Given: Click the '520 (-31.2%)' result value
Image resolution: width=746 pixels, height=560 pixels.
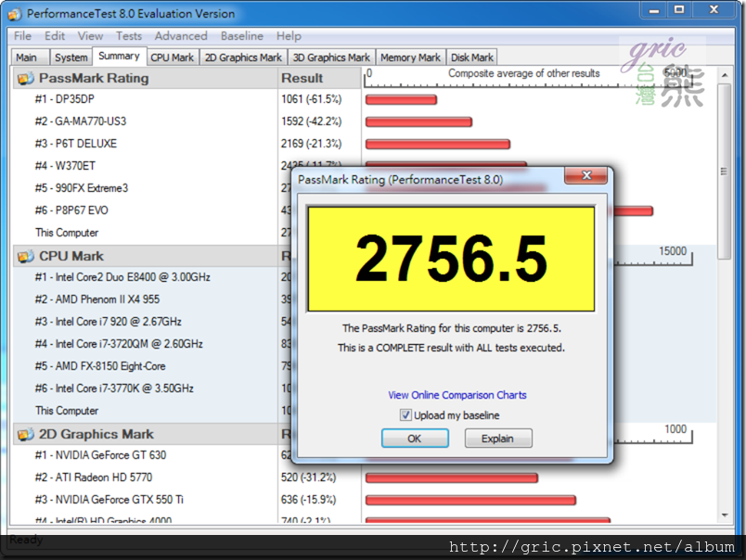Looking at the screenshot, I should (308, 477).
